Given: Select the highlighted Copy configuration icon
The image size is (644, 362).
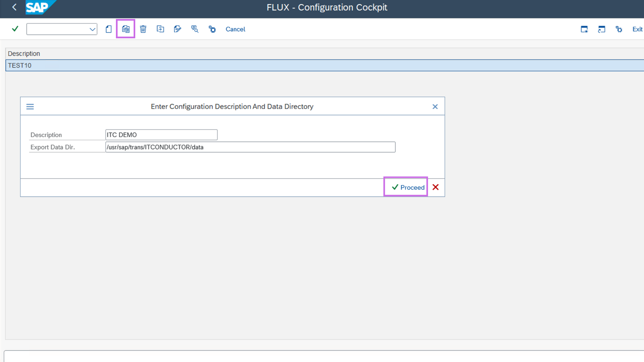Looking at the screenshot, I should pyautogui.click(x=125, y=29).
